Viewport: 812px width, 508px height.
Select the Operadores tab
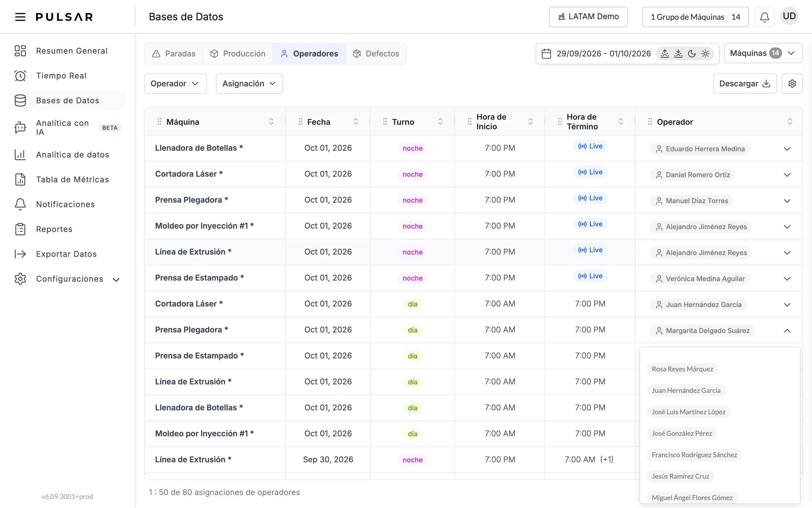309,54
